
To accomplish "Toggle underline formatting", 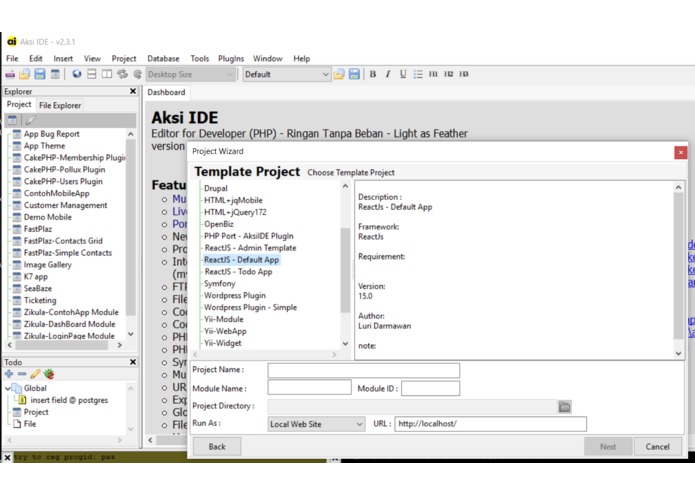I will 403,74.
